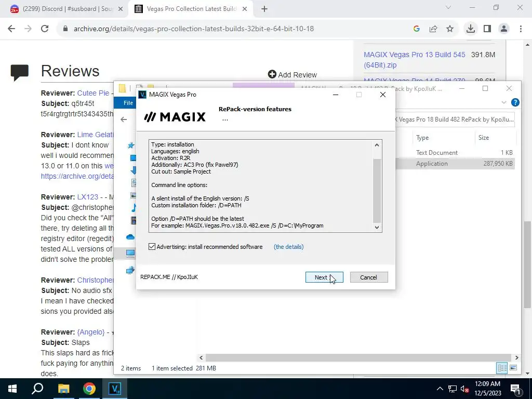The height and width of the screenshot is (399, 532).
Task: Click the Explorer search box
Action: pos(455,119)
